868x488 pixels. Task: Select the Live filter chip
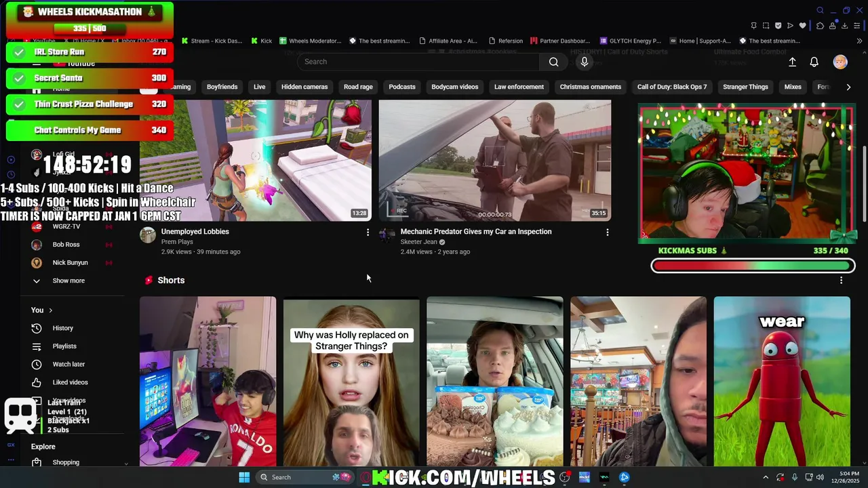coord(260,87)
